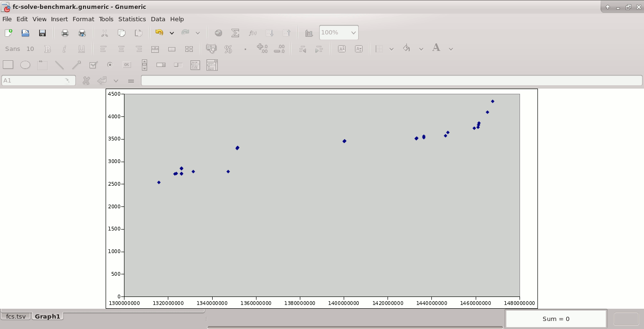Toggle right alignment
The height and width of the screenshot is (329, 644).
[139, 49]
